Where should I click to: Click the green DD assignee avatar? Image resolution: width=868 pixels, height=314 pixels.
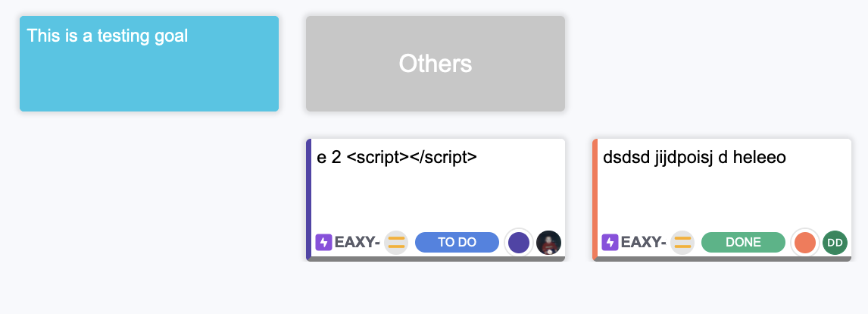(x=835, y=243)
